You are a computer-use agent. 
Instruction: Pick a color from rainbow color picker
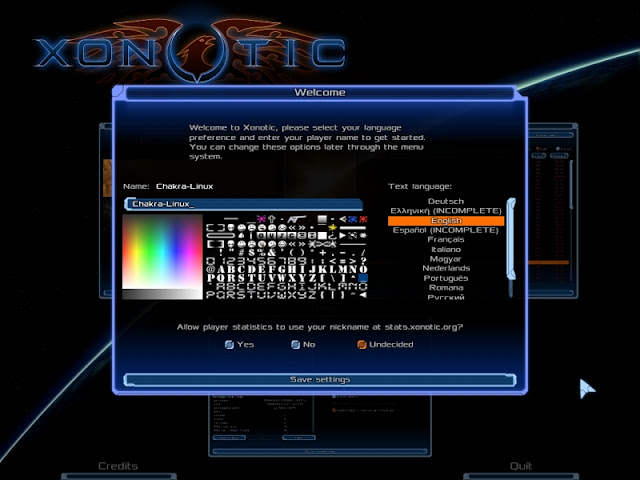pyautogui.click(x=162, y=251)
